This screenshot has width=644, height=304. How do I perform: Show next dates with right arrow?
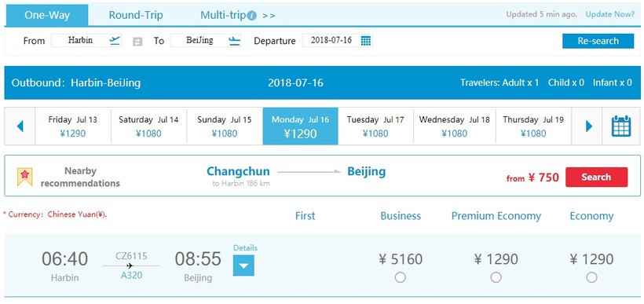(588, 126)
